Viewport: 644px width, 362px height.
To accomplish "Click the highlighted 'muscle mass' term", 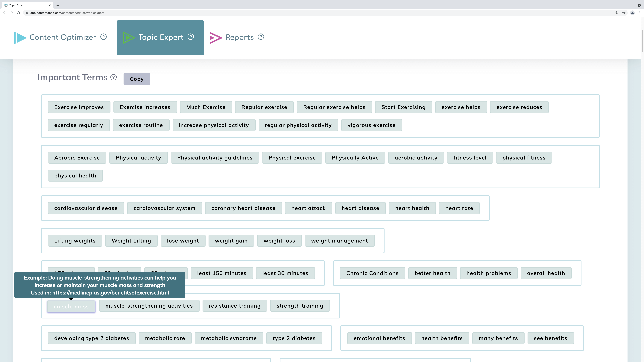I will click(x=71, y=307).
